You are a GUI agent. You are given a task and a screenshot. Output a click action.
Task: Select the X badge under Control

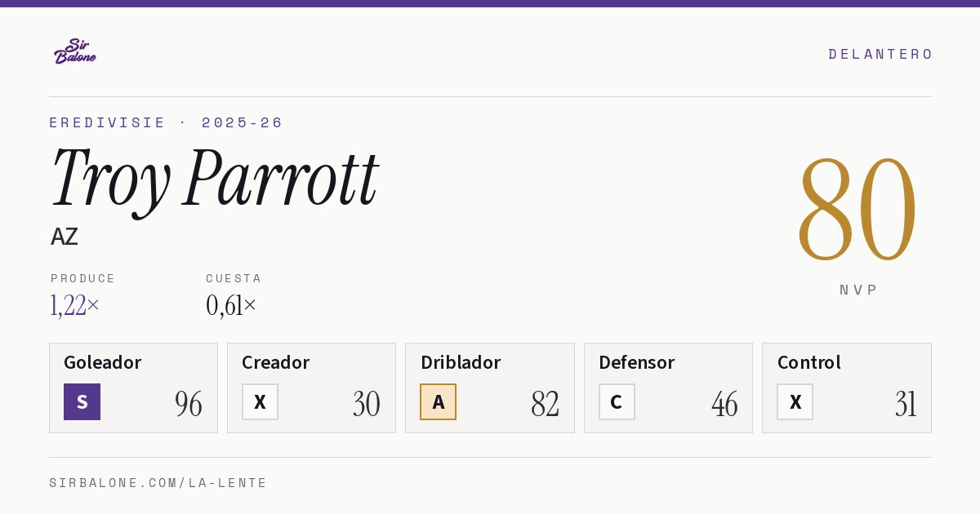795,401
